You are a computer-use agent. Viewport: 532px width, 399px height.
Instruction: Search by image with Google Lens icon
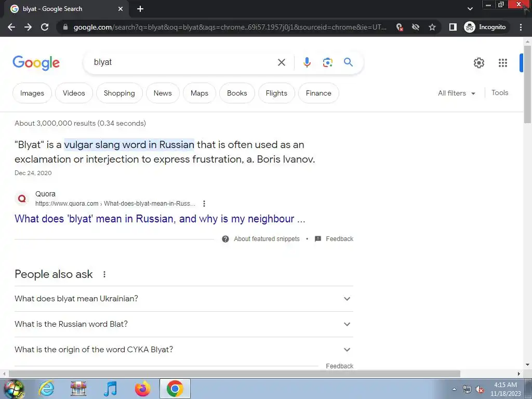coord(327,62)
